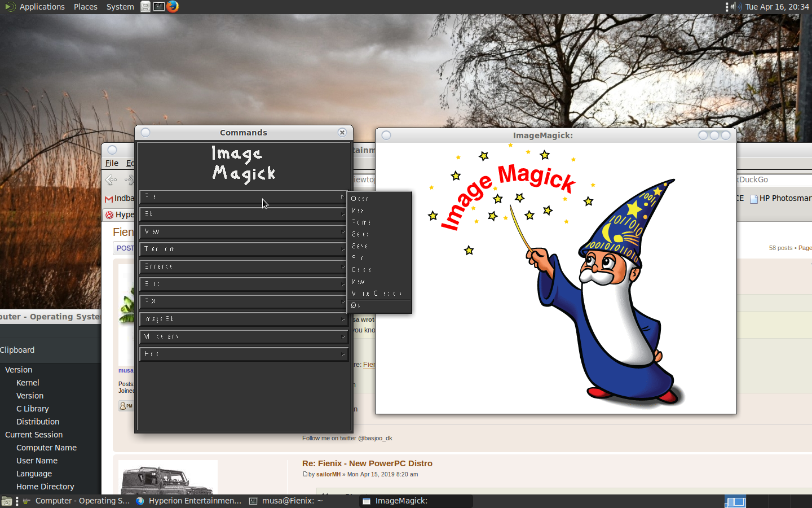Expand the Edit menu in Commands window
The image size is (812, 508).
[x=243, y=214]
